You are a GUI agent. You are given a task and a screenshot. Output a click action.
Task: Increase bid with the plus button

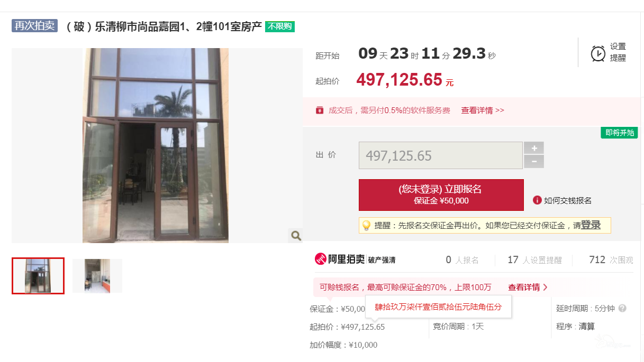534,148
